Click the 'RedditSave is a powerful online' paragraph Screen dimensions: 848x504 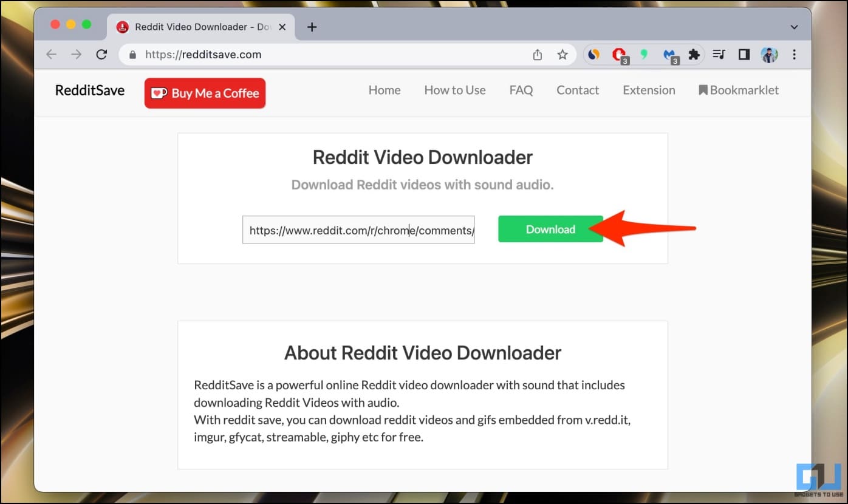point(409,393)
